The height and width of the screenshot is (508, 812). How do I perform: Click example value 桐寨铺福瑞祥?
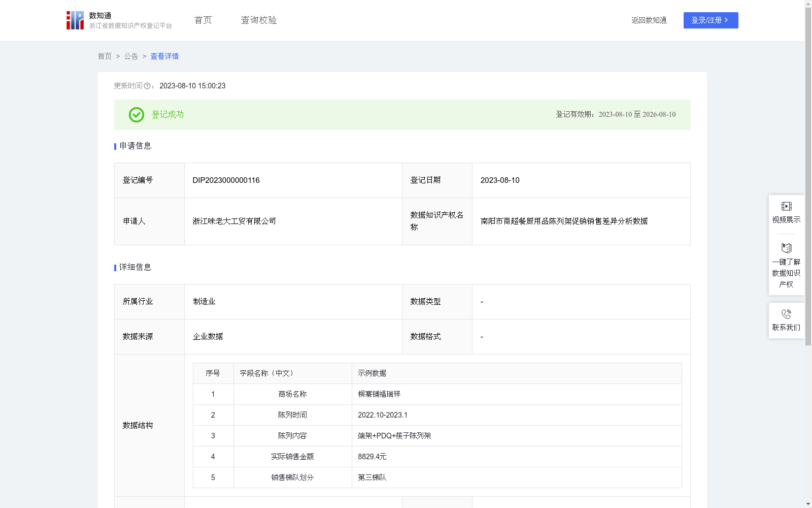pyautogui.click(x=379, y=394)
